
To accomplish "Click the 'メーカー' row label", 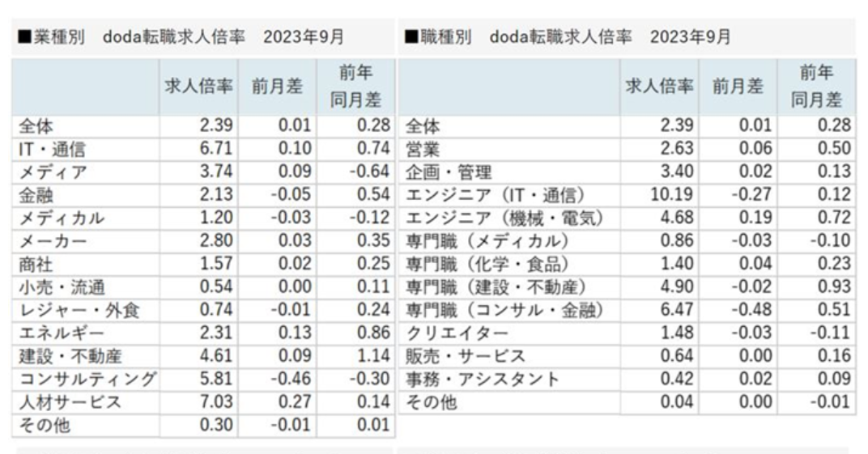I will pyautogui.click(x=53, y=242).
